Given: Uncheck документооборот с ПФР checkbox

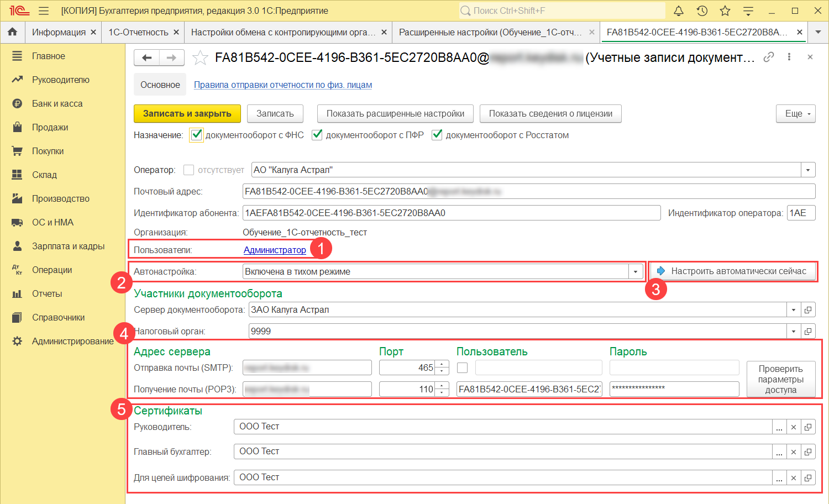Looking at the screenshot, I should [317, 135].
